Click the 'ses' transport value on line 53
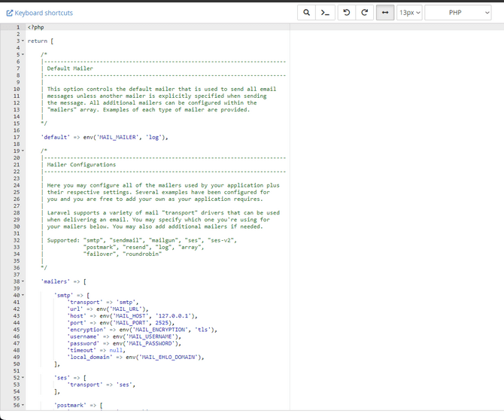This screenshot has height=420, width=504. coord(124,385)
